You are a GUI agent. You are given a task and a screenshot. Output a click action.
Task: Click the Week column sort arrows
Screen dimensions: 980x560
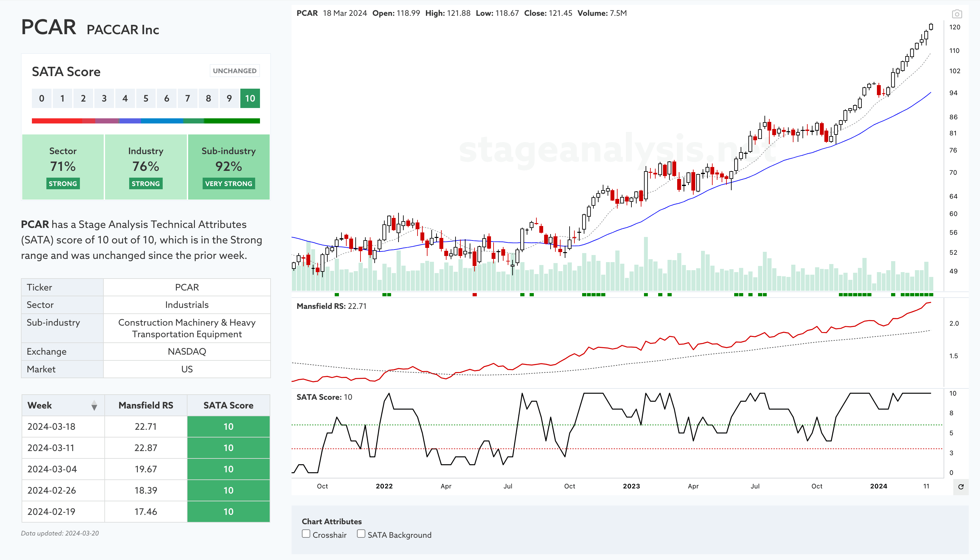pos(94,405)
